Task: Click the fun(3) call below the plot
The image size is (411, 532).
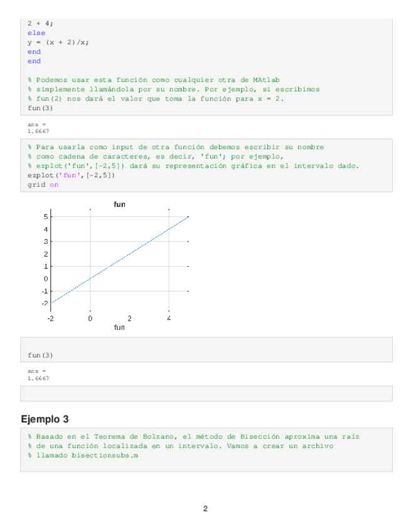Action: click(40, 356)
